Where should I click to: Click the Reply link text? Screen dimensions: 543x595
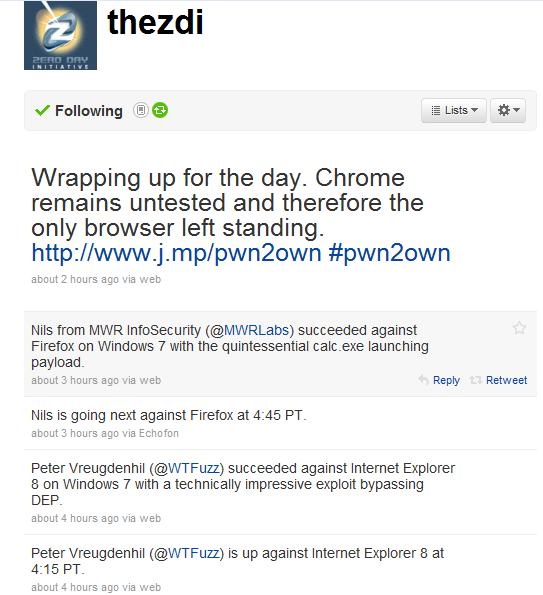tap(446, 380)
